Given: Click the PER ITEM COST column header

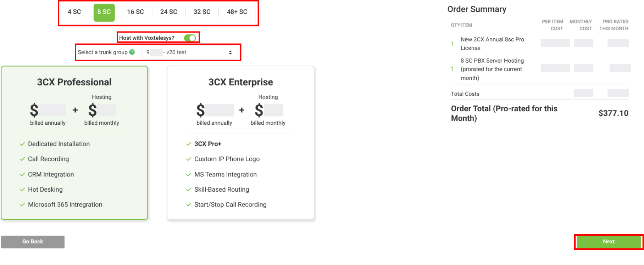Looking at the screenshot, I should (x=552, y=25).
